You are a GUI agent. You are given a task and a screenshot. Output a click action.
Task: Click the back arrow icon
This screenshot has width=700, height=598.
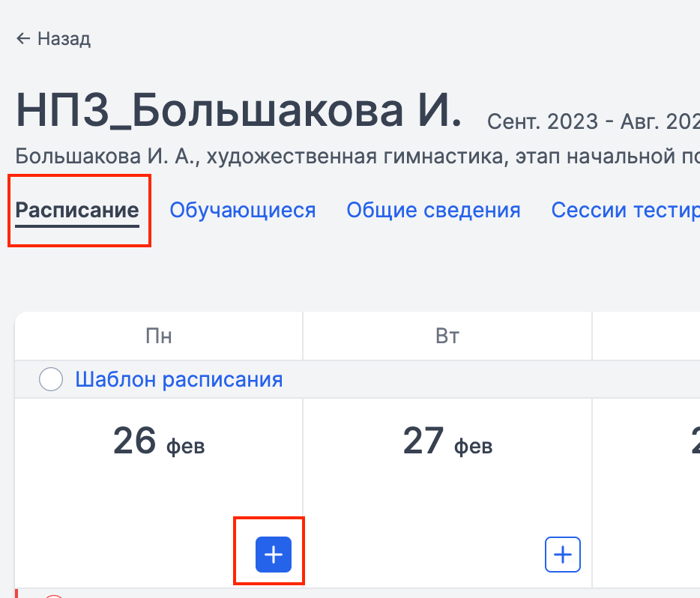coord(24,39)
